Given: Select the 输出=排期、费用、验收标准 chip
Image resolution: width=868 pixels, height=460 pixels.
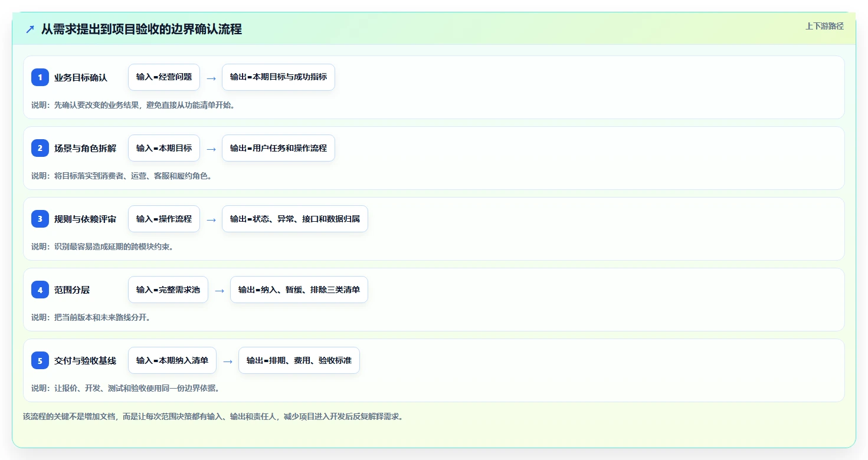Looking at the screenshot, I should tap(299, 360).
